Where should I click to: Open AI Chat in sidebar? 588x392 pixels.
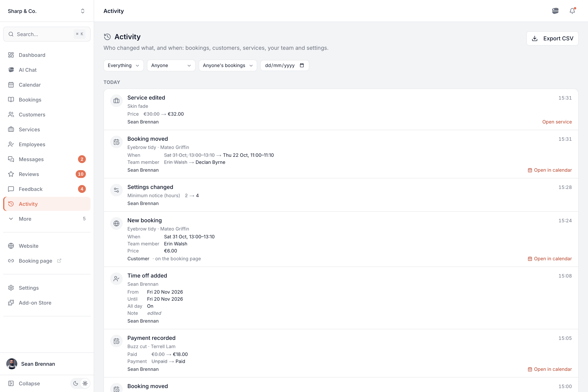coord(47,70)
